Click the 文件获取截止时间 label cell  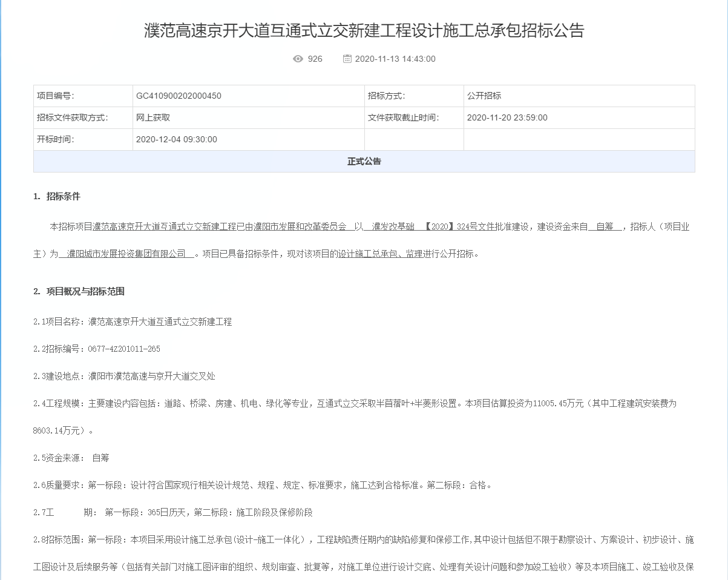coord(403,118)
